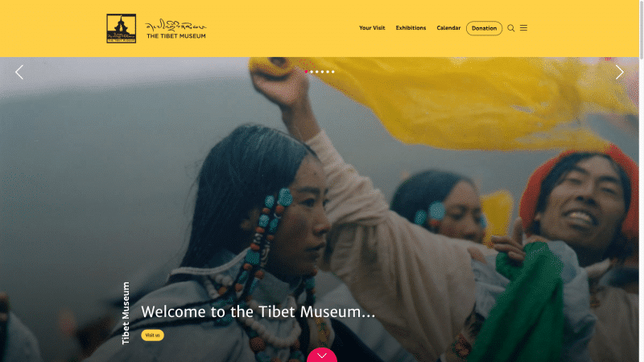644x362 pixels.
Task: Select the first (active) carousel dot
Action: [306, 72]
